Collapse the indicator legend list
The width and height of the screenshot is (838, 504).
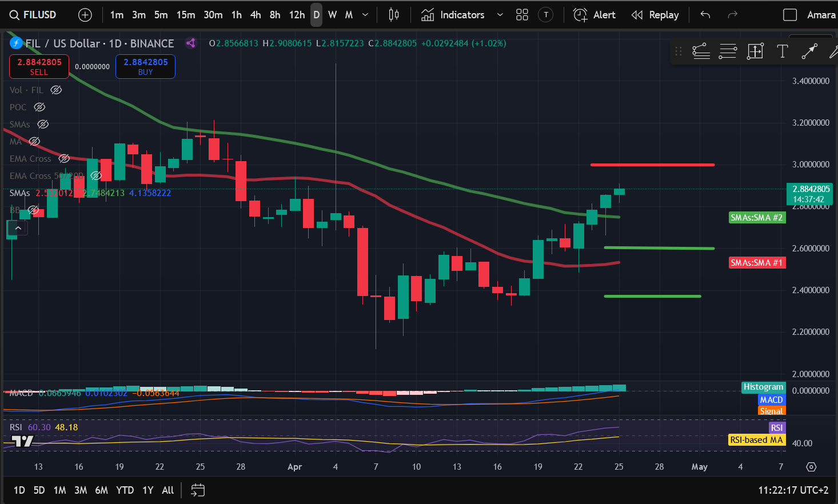point(18,229)
